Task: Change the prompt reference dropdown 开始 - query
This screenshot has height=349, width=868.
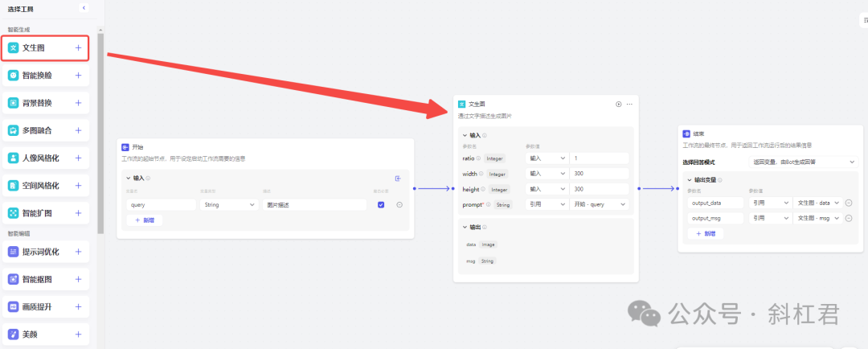Action: 600,204
